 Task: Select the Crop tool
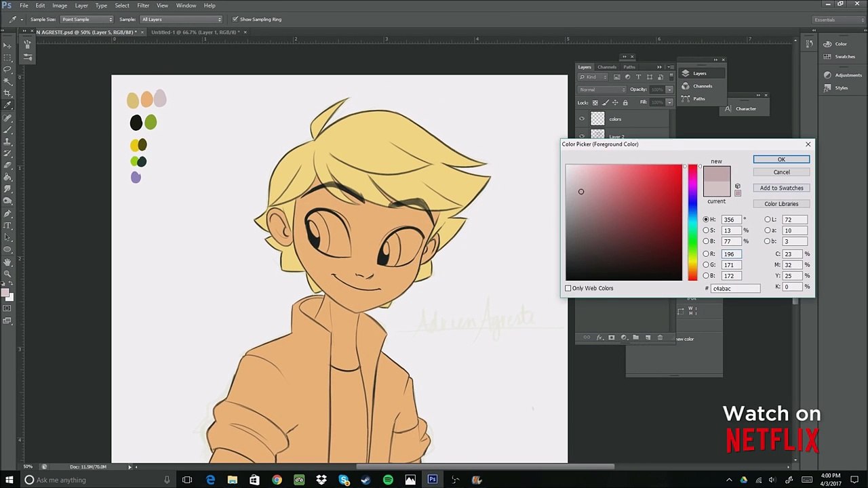point(7,94)
